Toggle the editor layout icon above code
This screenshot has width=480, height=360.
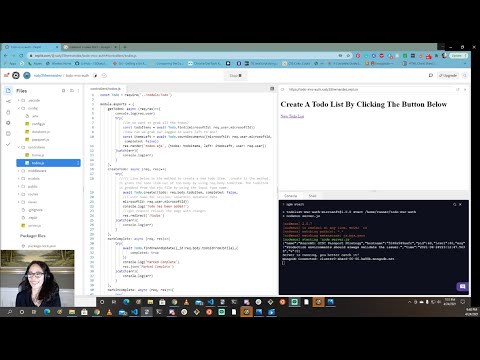pos(272,89)
